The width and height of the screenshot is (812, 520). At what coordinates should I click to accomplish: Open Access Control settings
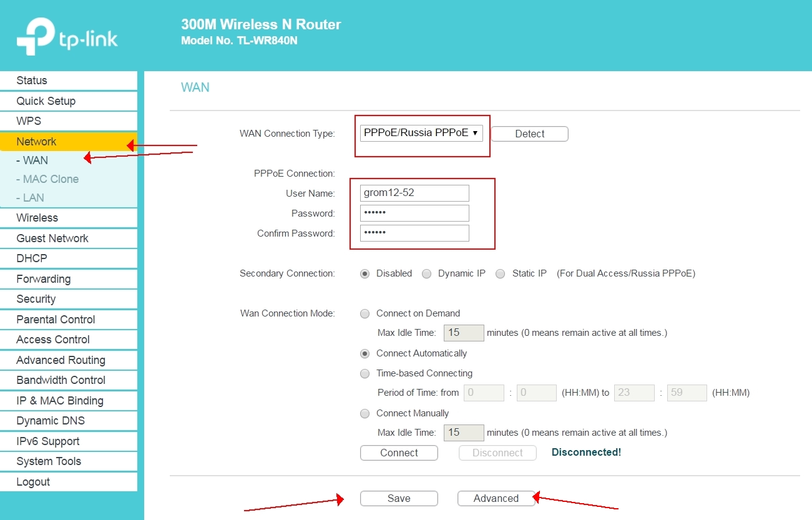click(68, 340)
